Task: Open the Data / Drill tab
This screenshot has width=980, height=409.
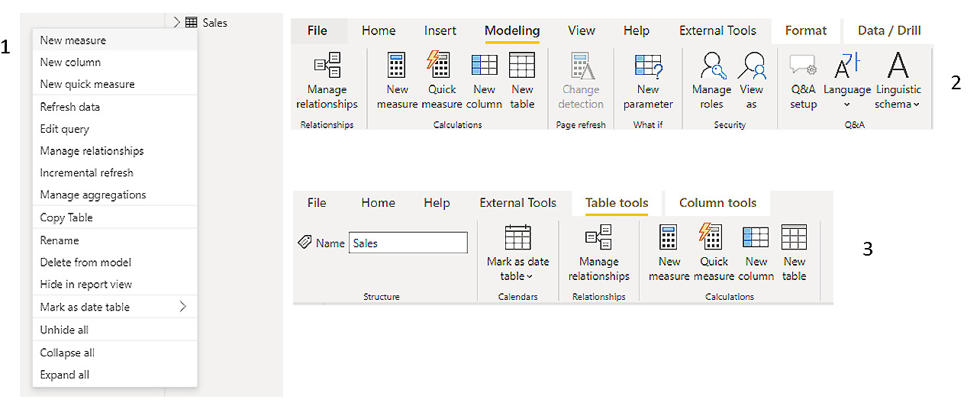Action: tap(889, 31)
